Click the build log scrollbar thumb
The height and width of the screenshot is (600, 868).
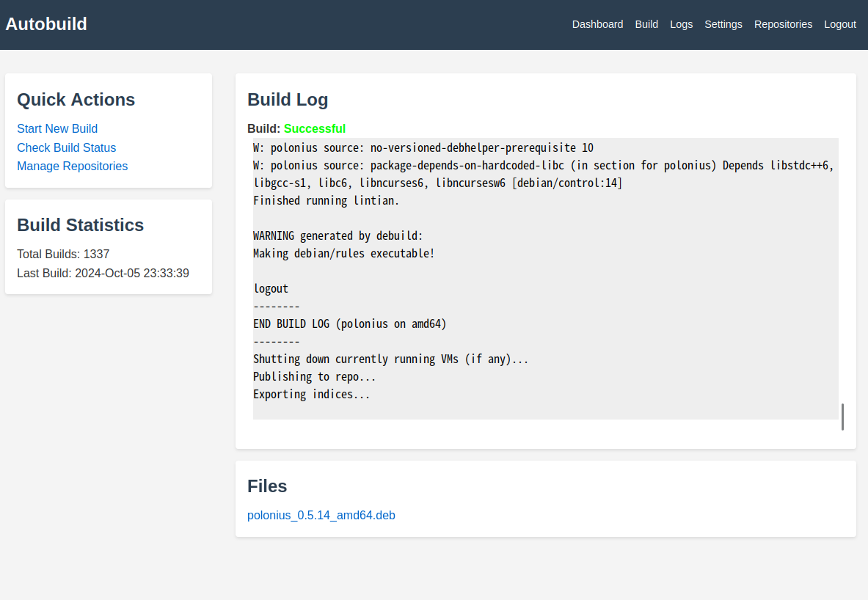842,417
